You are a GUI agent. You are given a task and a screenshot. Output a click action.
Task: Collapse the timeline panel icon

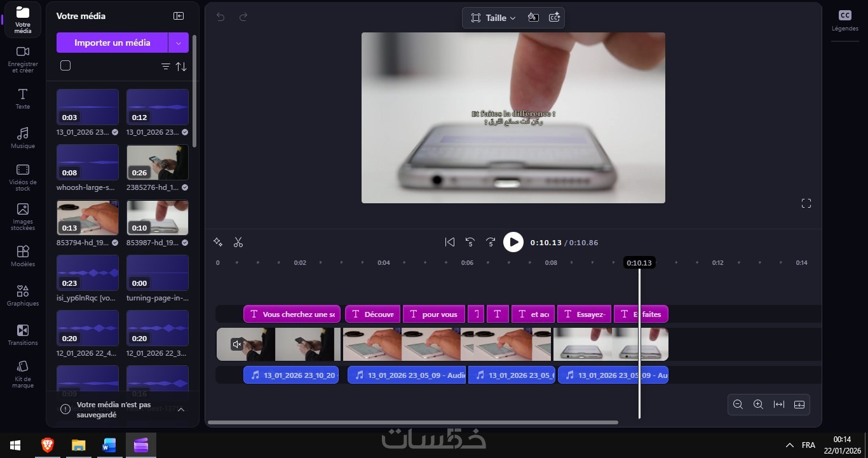tap(799, 404)
